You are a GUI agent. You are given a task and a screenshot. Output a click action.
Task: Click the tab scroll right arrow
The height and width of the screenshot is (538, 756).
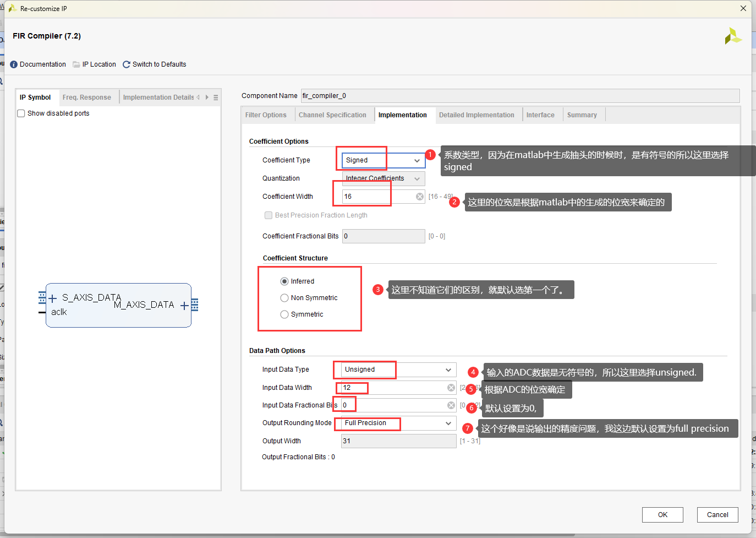207,97
